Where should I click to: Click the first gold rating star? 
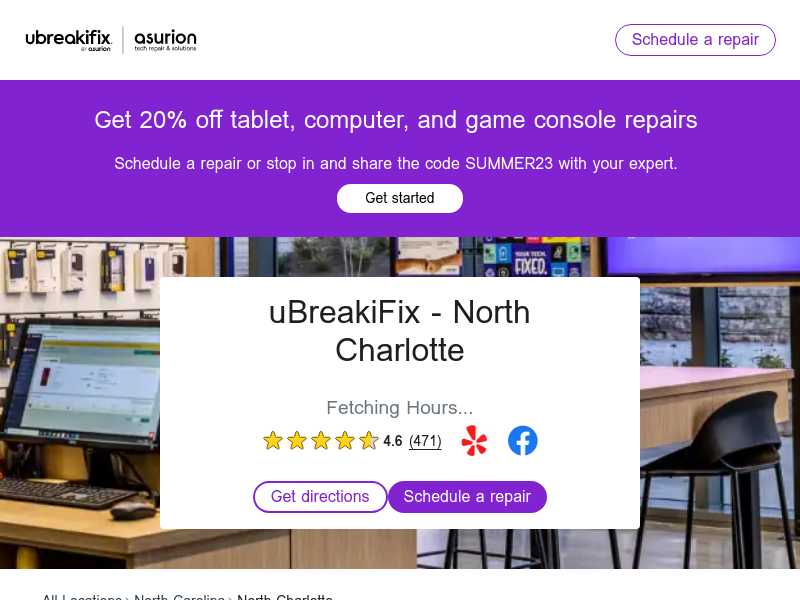[273, 440]
